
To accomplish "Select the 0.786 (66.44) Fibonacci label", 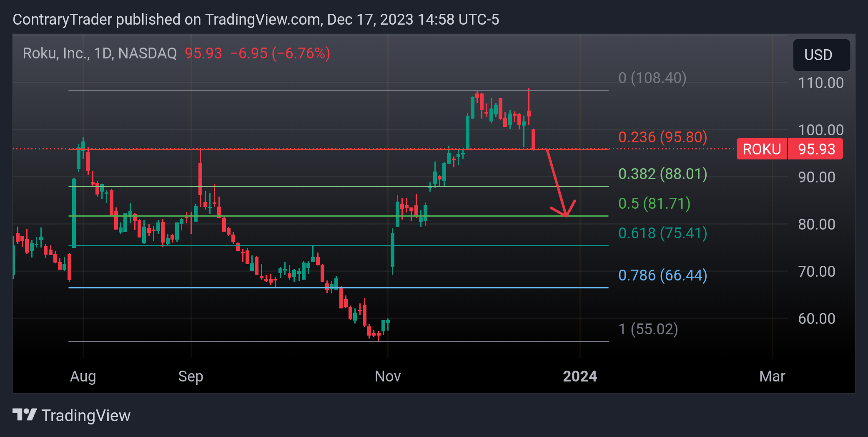I will [x=662, y=275].
